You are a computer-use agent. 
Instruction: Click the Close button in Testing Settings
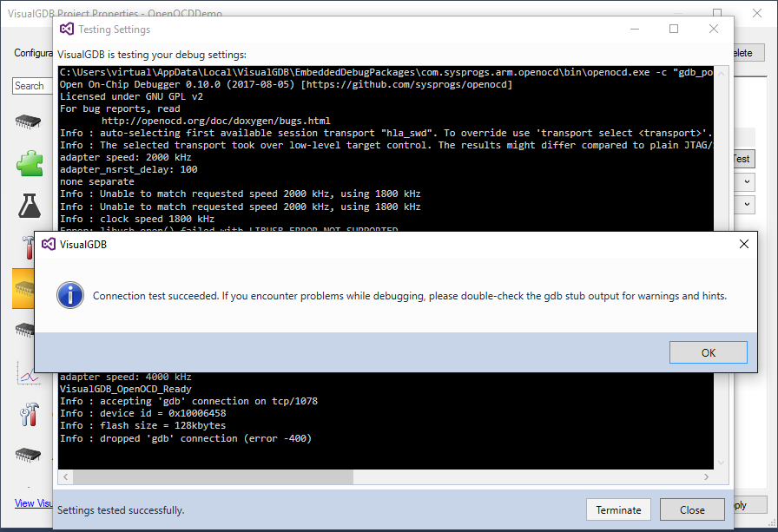(x=692, y=509)
